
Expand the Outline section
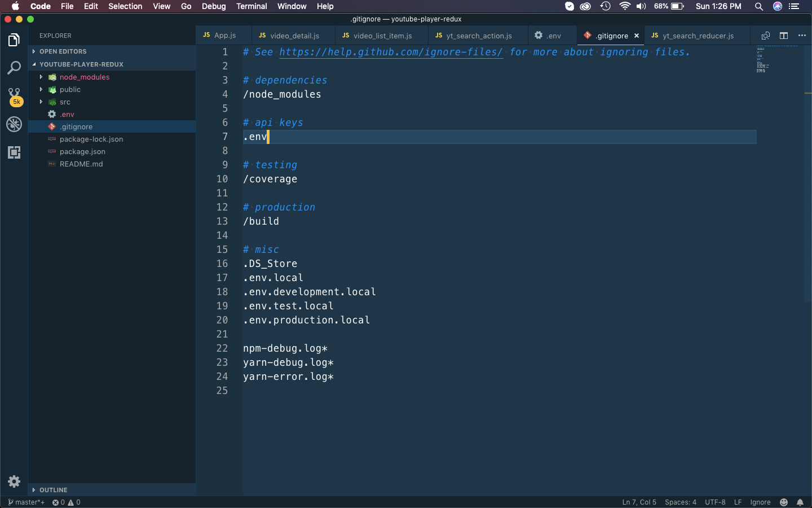point(112,490)
